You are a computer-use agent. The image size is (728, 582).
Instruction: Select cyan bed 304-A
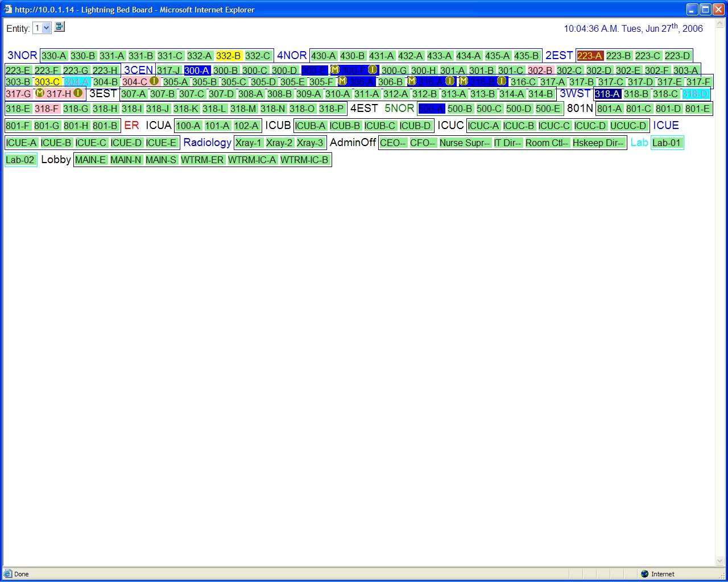point(76,82)
